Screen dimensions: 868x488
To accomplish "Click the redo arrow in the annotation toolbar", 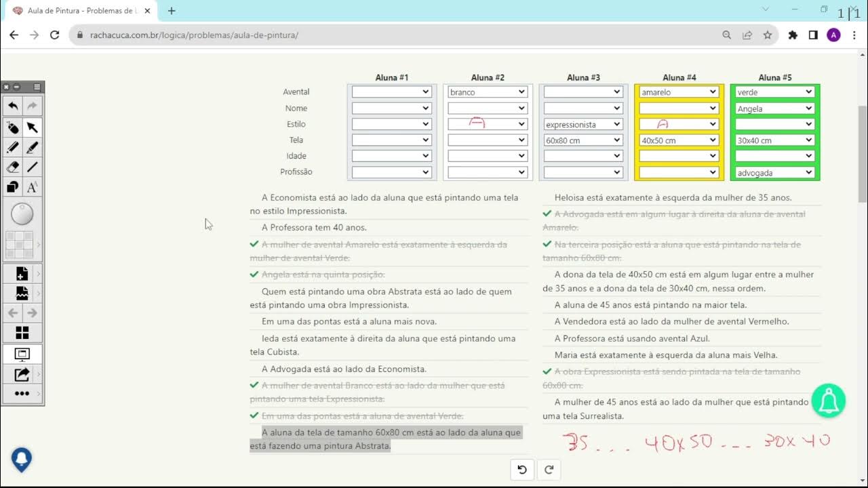I will tap(32, 106).
